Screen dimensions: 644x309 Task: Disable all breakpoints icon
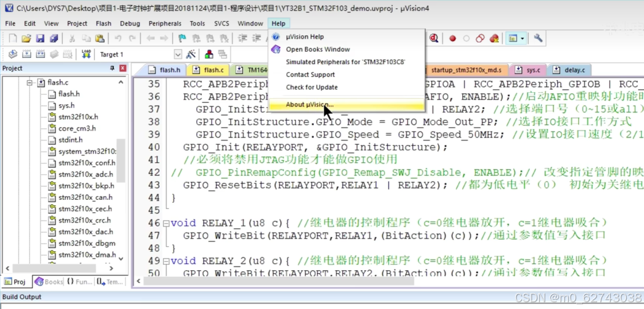pyautogui.click(x=480, y=38)
